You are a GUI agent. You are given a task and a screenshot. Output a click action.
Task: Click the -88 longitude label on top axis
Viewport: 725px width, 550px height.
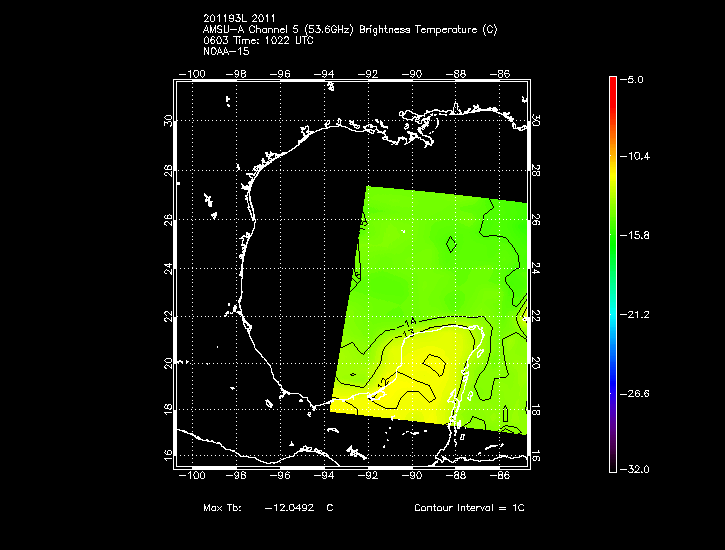click(455, 74)
